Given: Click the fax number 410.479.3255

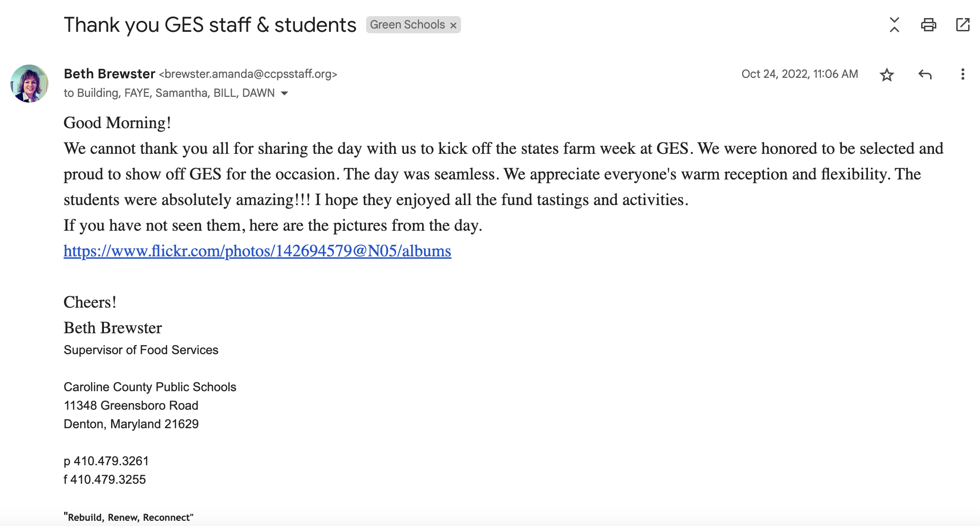Looking at the screenshot, I should (x=108, y=479).
